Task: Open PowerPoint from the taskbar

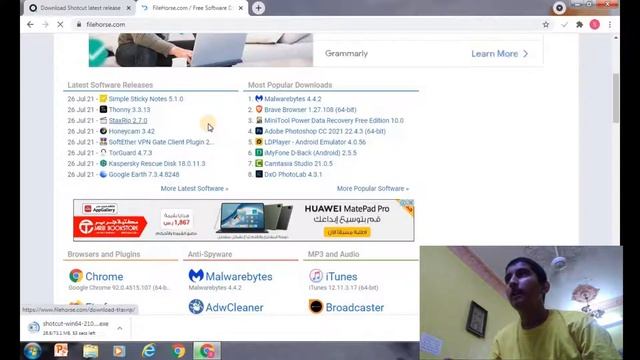Action: coord(61,351)
